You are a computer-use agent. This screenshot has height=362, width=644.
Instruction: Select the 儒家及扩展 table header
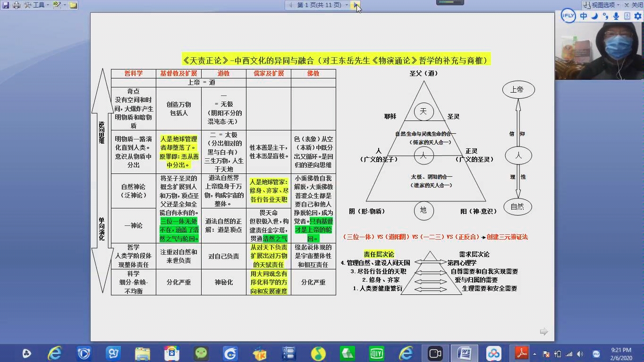point(268,74)
